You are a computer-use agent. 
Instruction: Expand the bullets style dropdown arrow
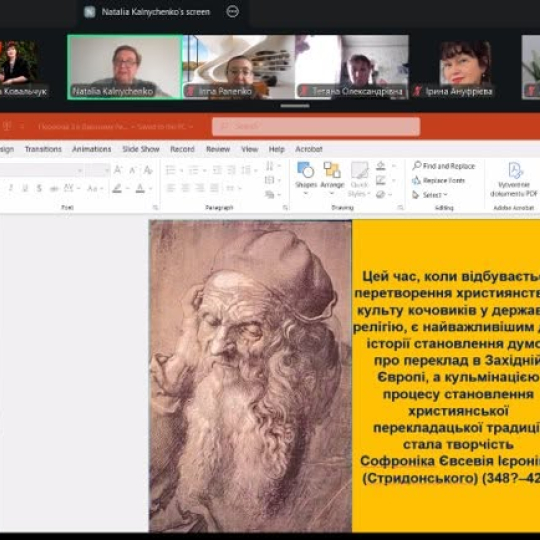click(181, 170)
